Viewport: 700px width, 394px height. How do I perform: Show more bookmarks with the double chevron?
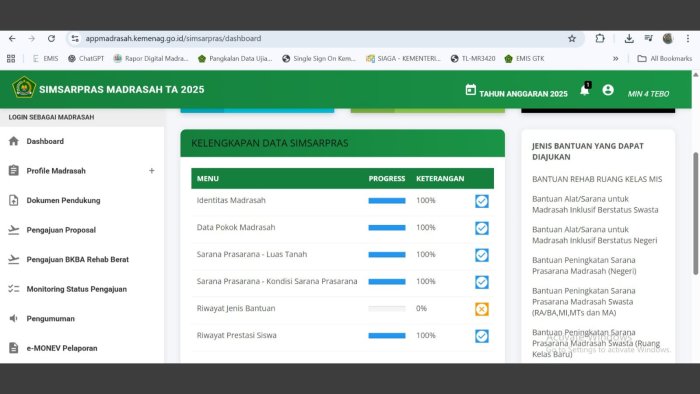point(616,58)
